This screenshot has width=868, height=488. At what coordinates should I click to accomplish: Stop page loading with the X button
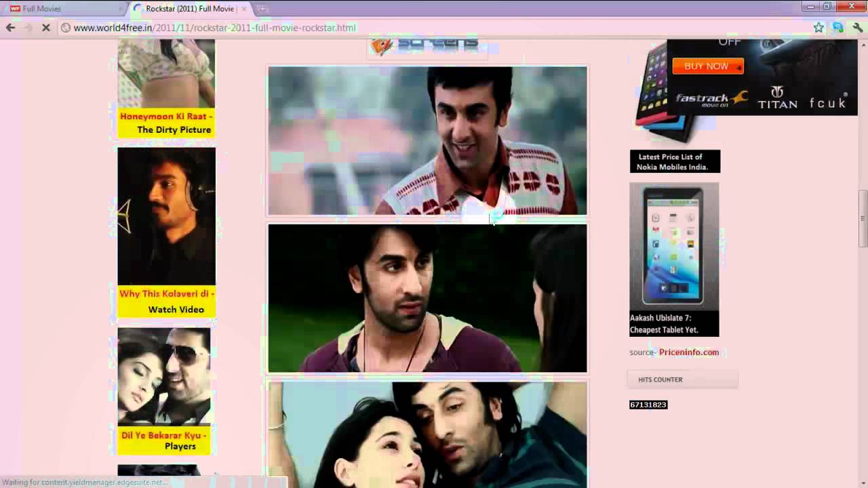(x=46, y=28)
